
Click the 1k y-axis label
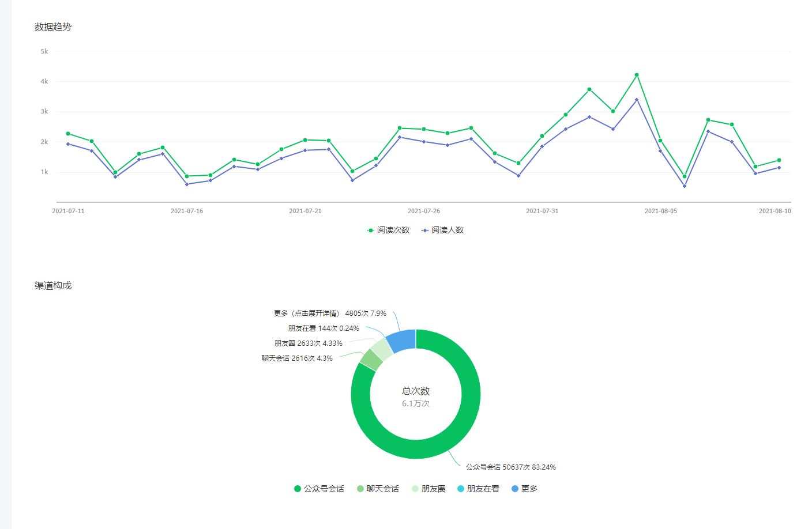pyautogui.click(x=44, y=172)
